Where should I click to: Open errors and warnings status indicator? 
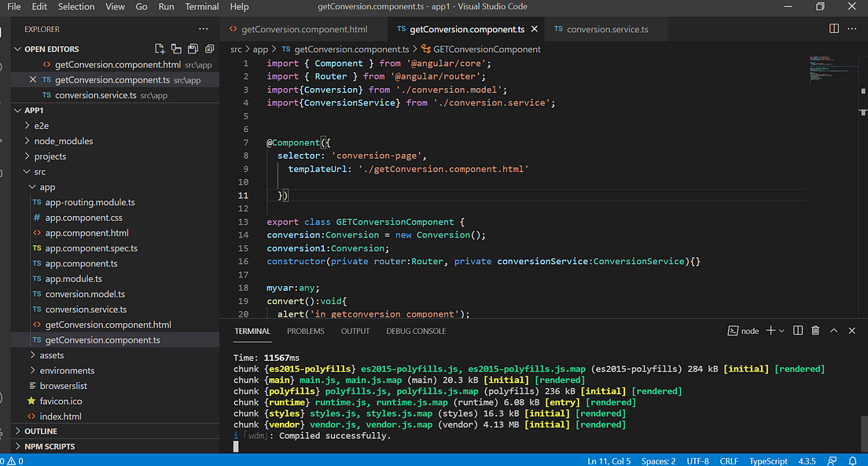pos(12,461)
